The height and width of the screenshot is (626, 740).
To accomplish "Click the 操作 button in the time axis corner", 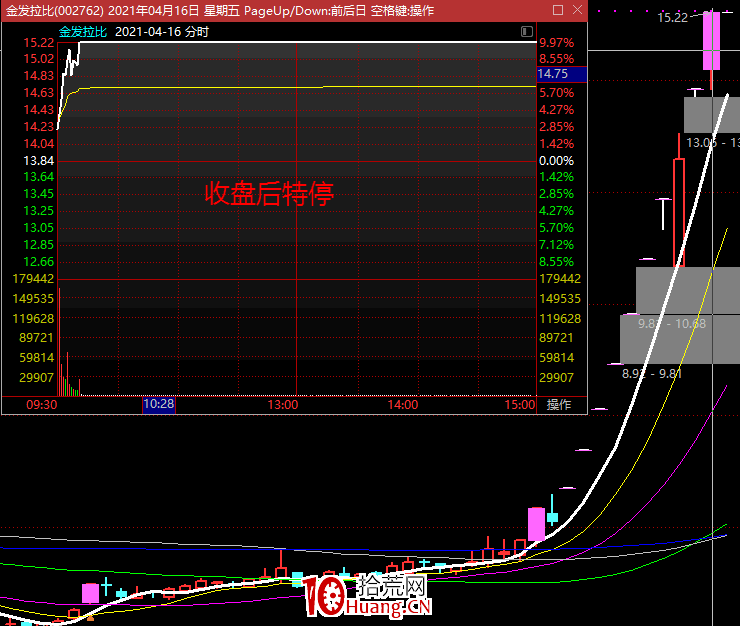I will click(559, 405).
